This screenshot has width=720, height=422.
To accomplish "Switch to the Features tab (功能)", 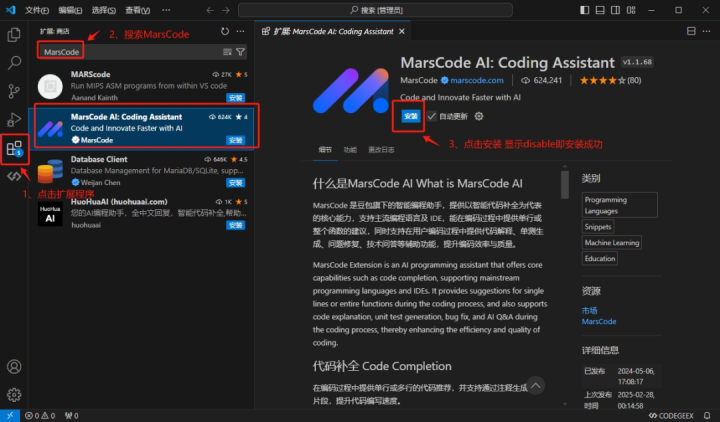I will click(x=350, y=150).
